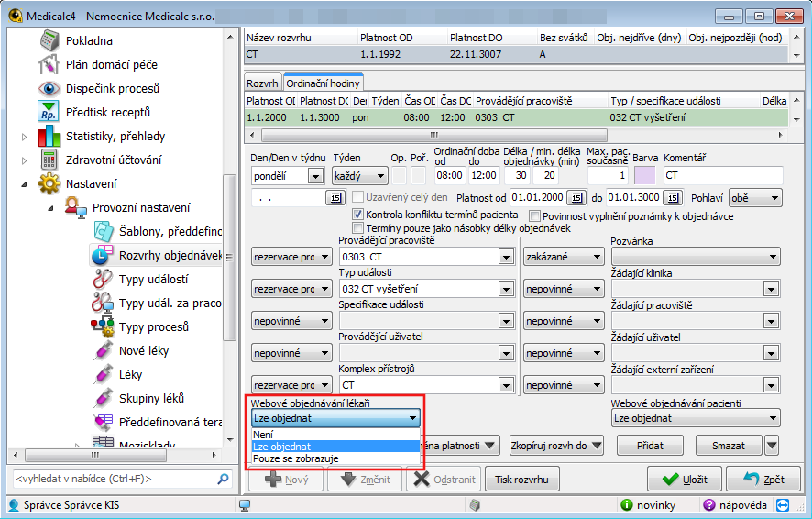Screen dimensions: 812x519
Task: Open the pondělí day dropdown
Action: (x=316, y=175)
